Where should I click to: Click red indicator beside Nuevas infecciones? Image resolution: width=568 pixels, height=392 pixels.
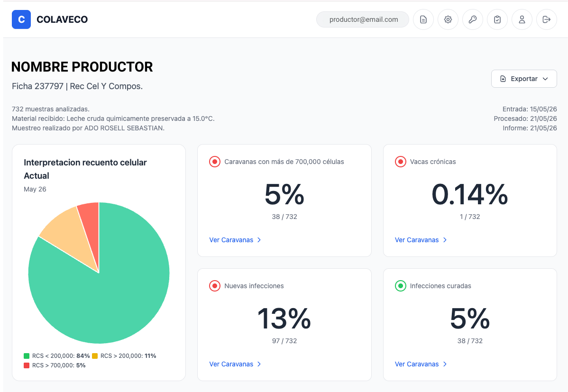coord(215,286)
